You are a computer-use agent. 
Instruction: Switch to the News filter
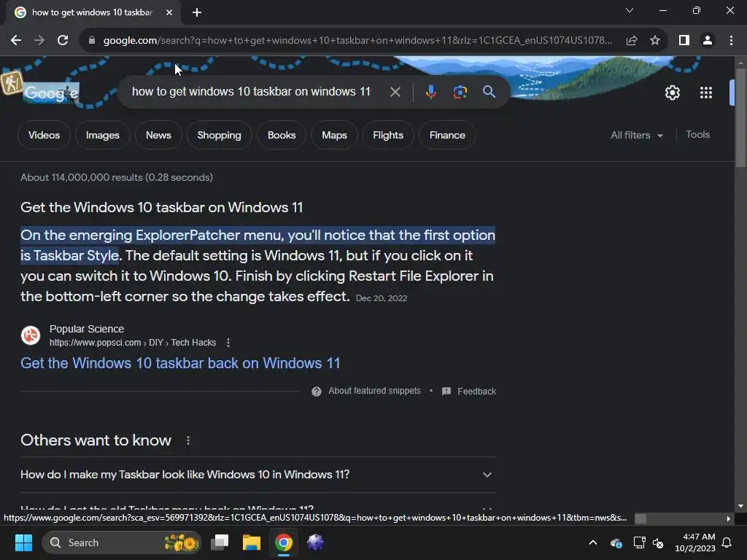(158, 135)
